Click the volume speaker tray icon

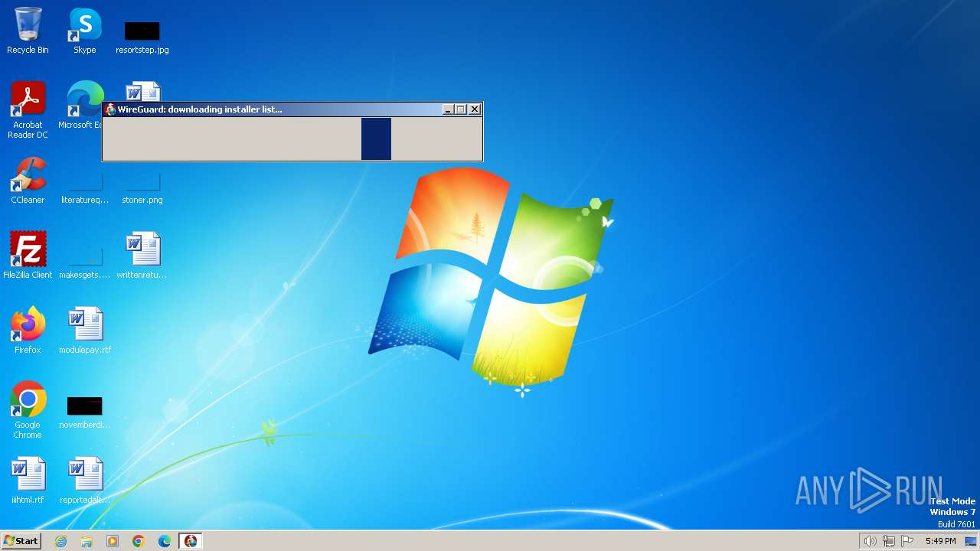click(x=870, y=541)
